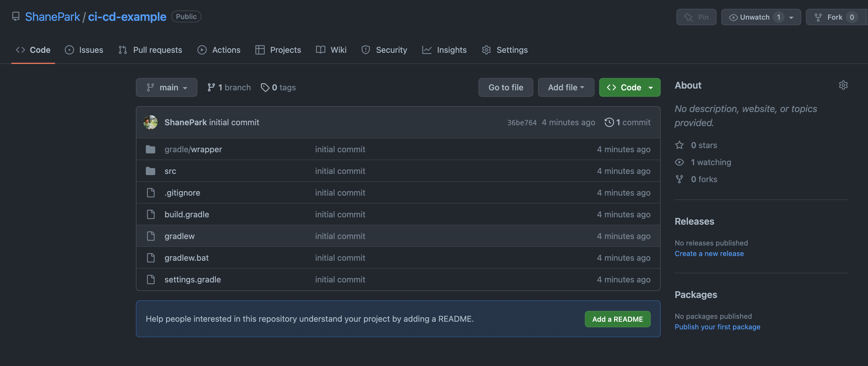Click Create a new release link
This screenshot has width=868, height=366.
(x=709, y=253)
